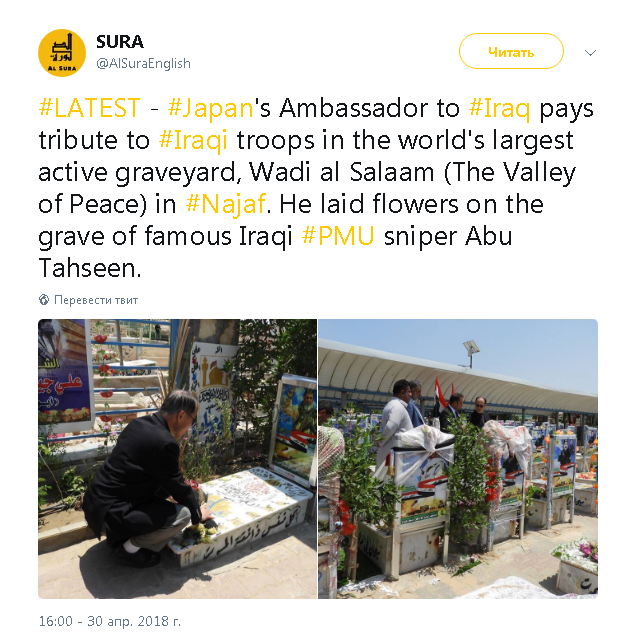Open the left photo of man kneeling at grave
Screen dimensions: 636x641
[177, 459]
